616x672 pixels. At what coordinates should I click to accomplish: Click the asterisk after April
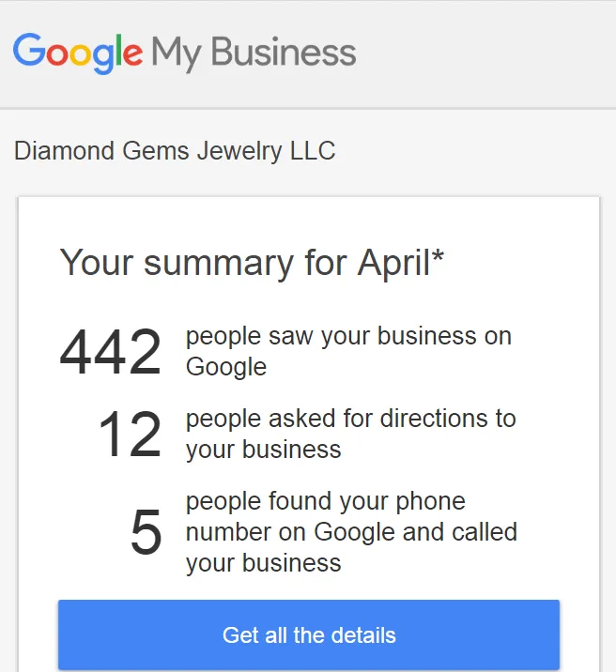[x=438, y=256]
